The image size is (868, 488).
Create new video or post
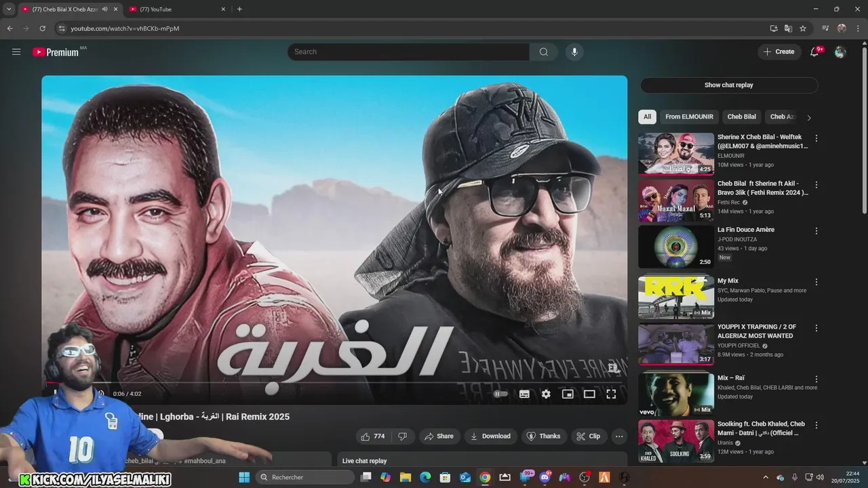pyautogui.click(x=778, y=52)
